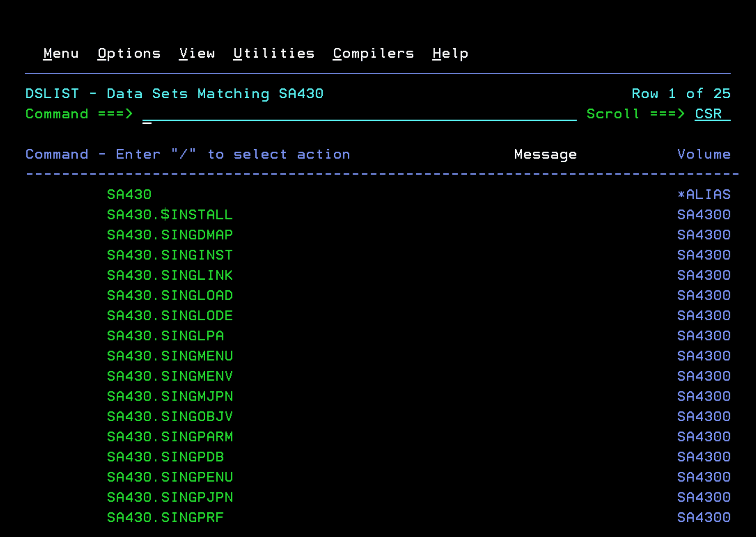Image resolution: width=756 pixels, height=537 pixels.
Task: Select data set SA430.SINGPRF
Action: pos(165,518)
